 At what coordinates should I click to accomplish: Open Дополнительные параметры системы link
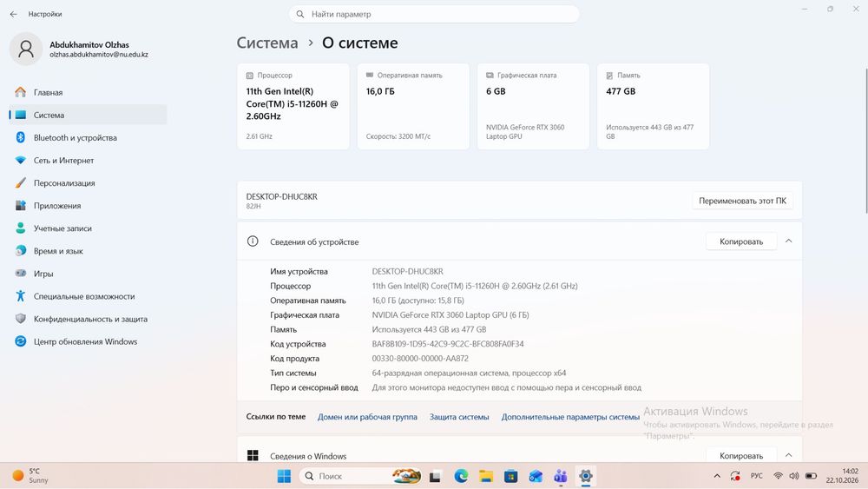[x=571, y=417]
